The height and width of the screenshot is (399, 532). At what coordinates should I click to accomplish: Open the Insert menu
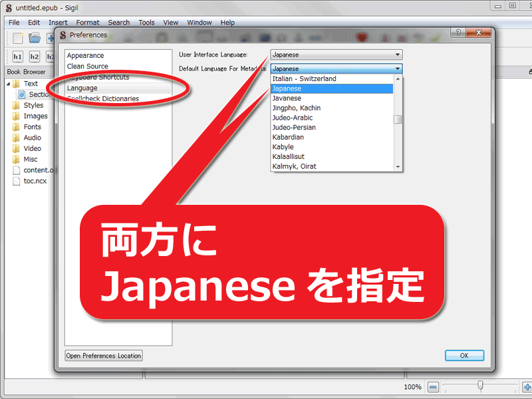pyautogui.click(x=58, y=22)
